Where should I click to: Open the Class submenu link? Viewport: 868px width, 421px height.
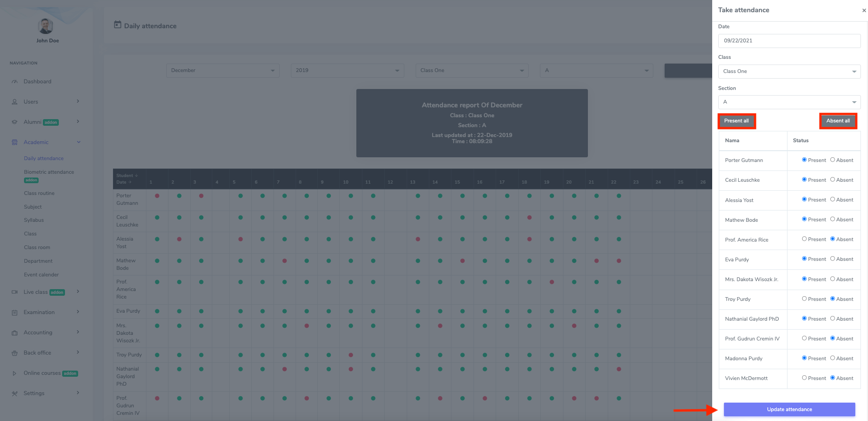30,234
